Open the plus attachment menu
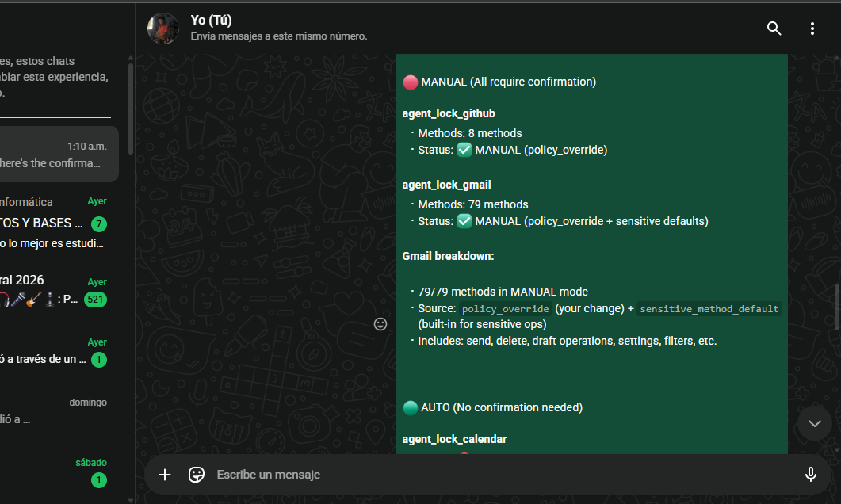The height and width of the screenshot is (504, 841). (x=165, y=475)
